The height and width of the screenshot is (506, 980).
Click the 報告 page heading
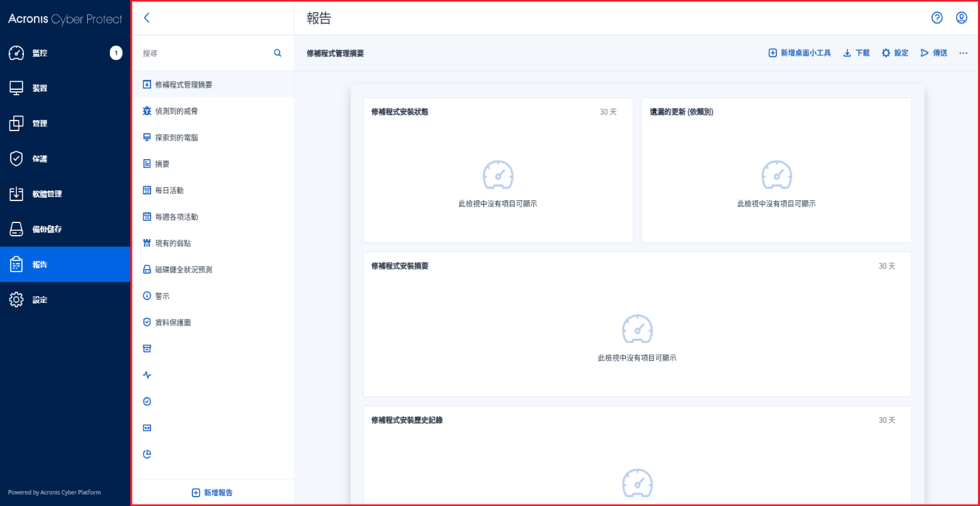(319, 19)
